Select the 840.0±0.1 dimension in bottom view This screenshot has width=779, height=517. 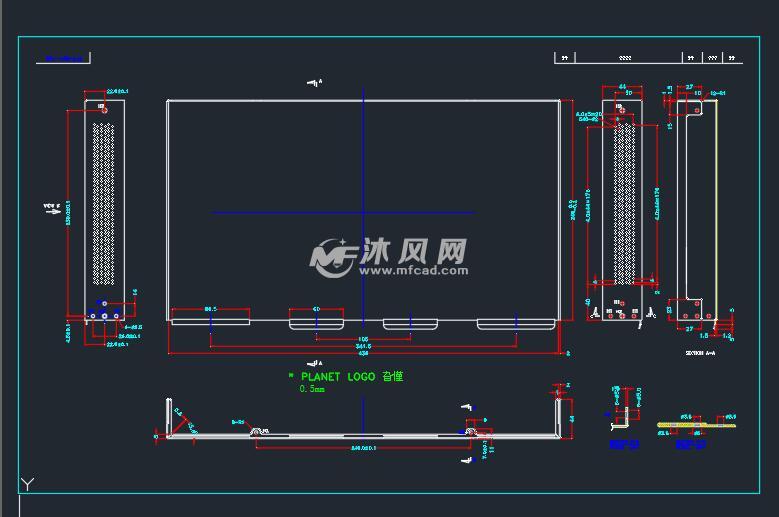coord(363,448)
